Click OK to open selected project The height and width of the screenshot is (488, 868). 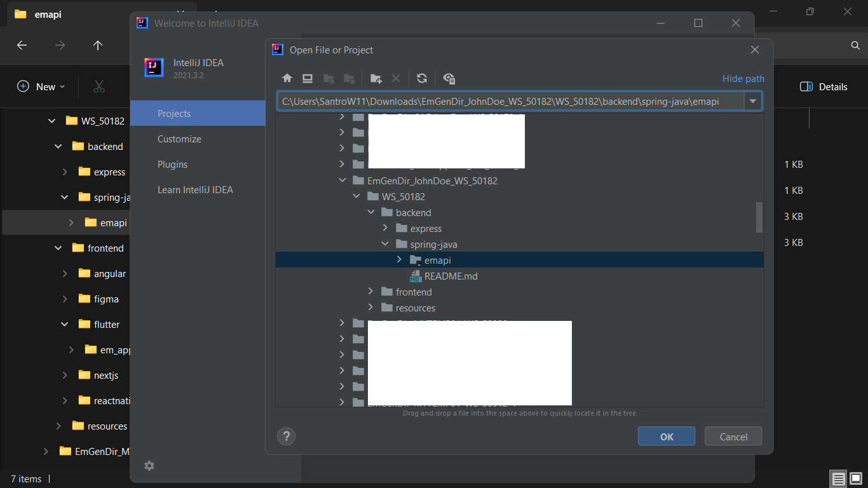pos(667,437)
